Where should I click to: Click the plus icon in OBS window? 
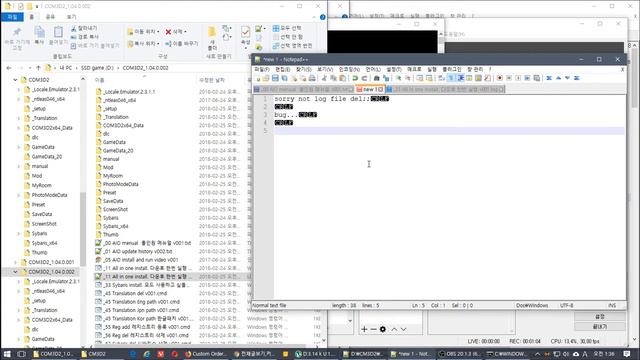364,329
